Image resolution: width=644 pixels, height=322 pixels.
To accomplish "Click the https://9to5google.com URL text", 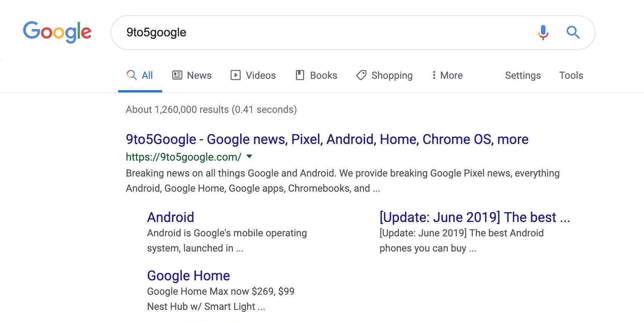I will point(183,157).
